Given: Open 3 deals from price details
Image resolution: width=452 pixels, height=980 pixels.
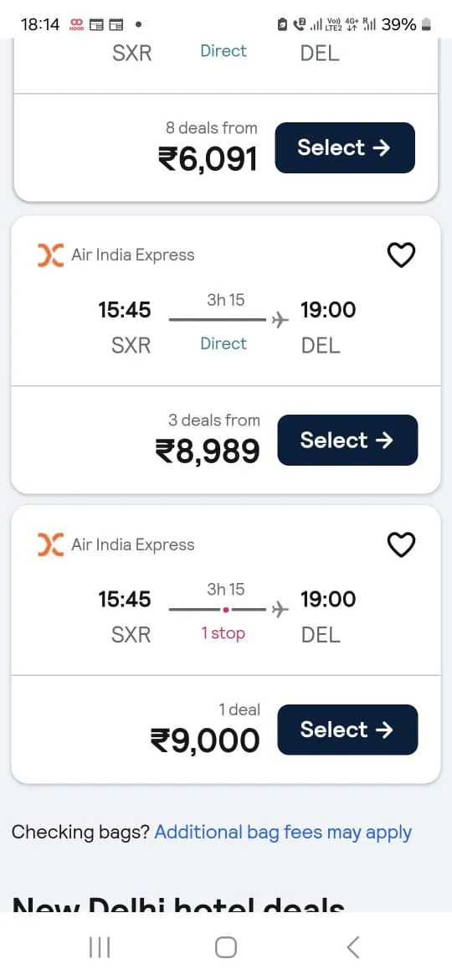Looking at the screenshot, I should point(208,440).
